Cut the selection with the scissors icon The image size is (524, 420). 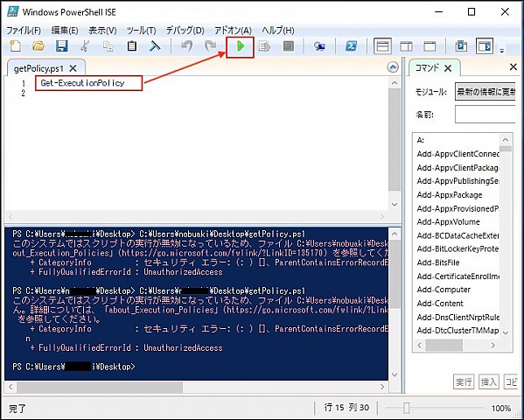click(x=85, y=45)
